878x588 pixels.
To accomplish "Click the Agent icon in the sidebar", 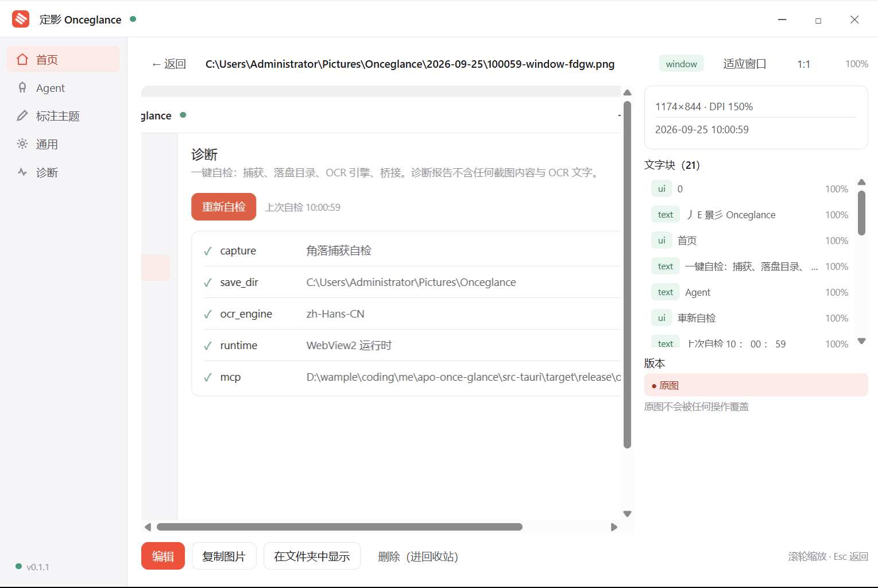I will 22,87.
